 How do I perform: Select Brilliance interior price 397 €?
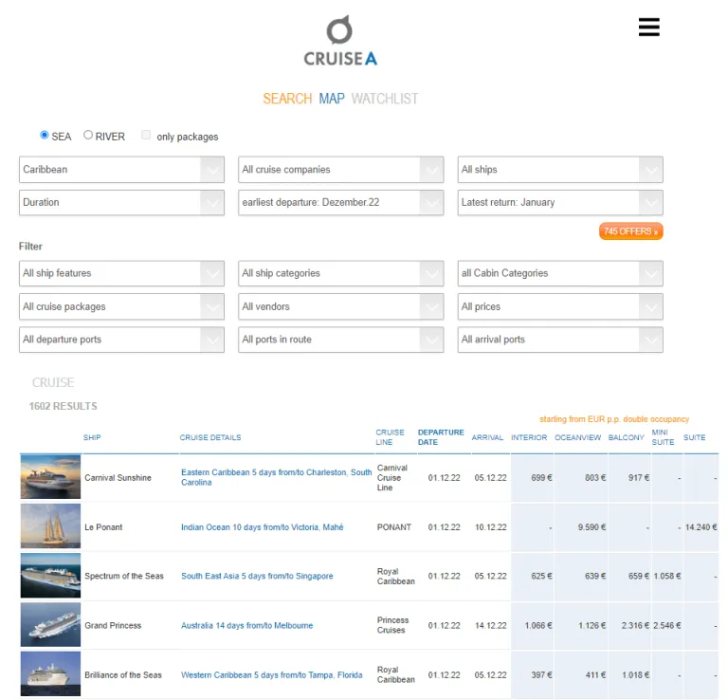(541, 675)
